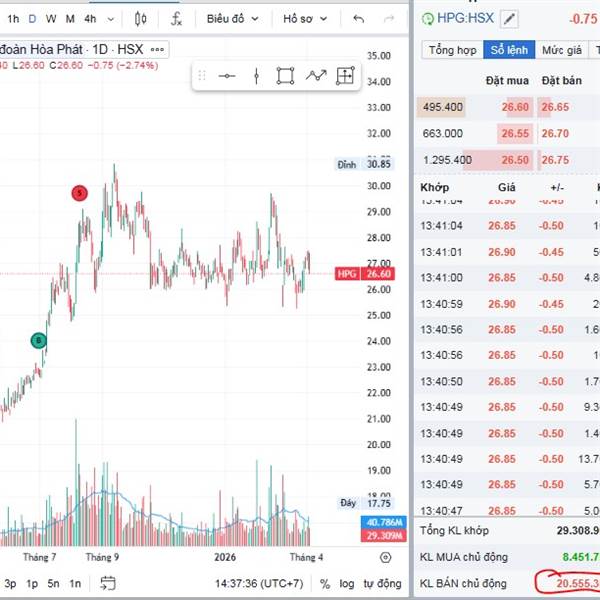The image size is (600, 600).
Task: Click the KL MUA chủ động row
Action: 507,557
